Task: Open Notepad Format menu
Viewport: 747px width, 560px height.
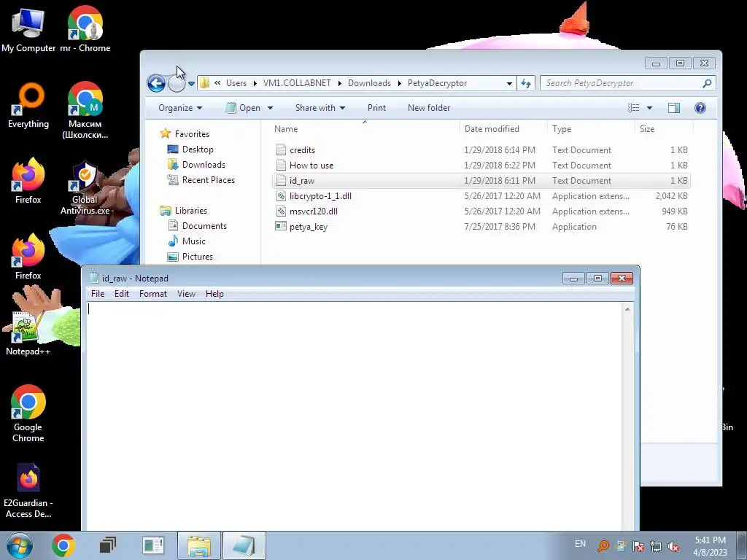Action: [x=153, y=294]
